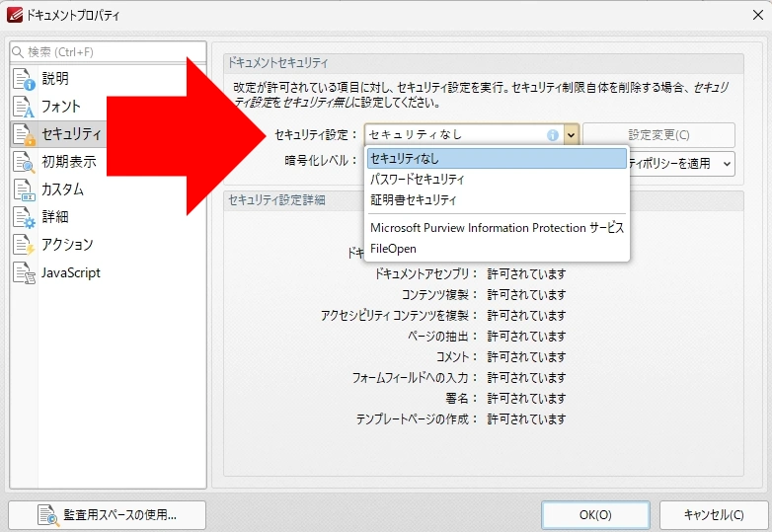Click the ドキュメントアセンブリ permission value
The width and height of the screenshot is (772, 532).
tap(526, 273)
